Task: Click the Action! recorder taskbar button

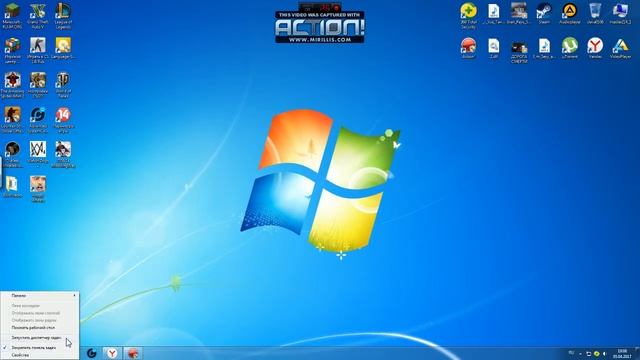Action: pos(133,353)
